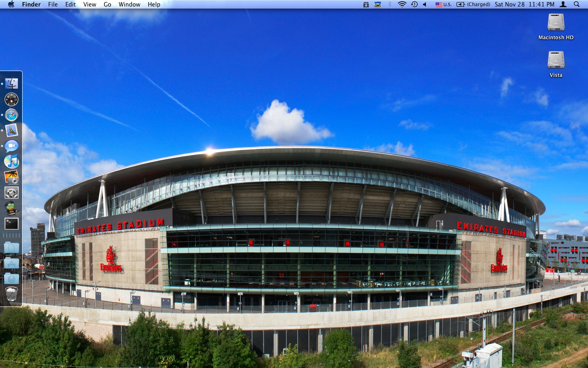Open the Applications folder stack in dock
The image size is (588, 368).
(x=11, y=263)
